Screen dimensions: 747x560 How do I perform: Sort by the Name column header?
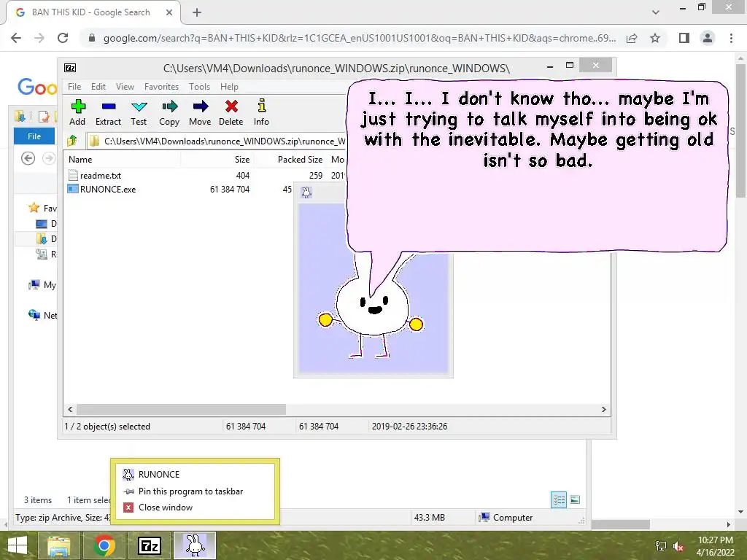[80, 160]
